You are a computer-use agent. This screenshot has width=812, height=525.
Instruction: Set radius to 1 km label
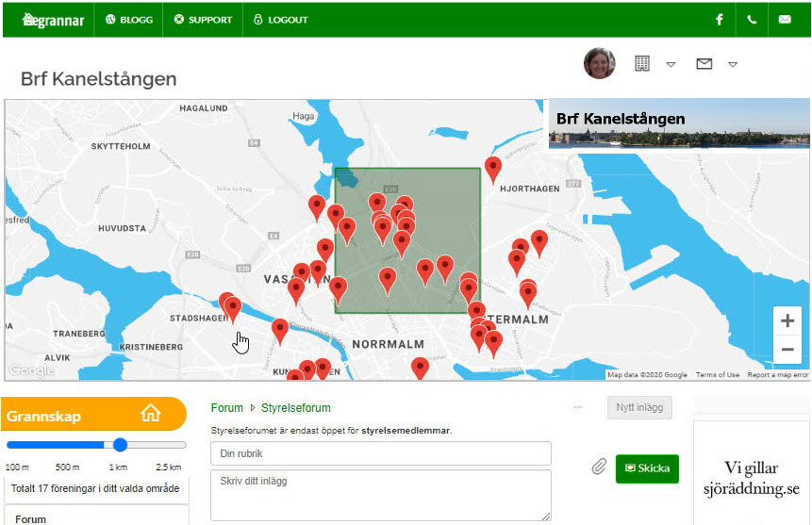(x=118, y=467)
